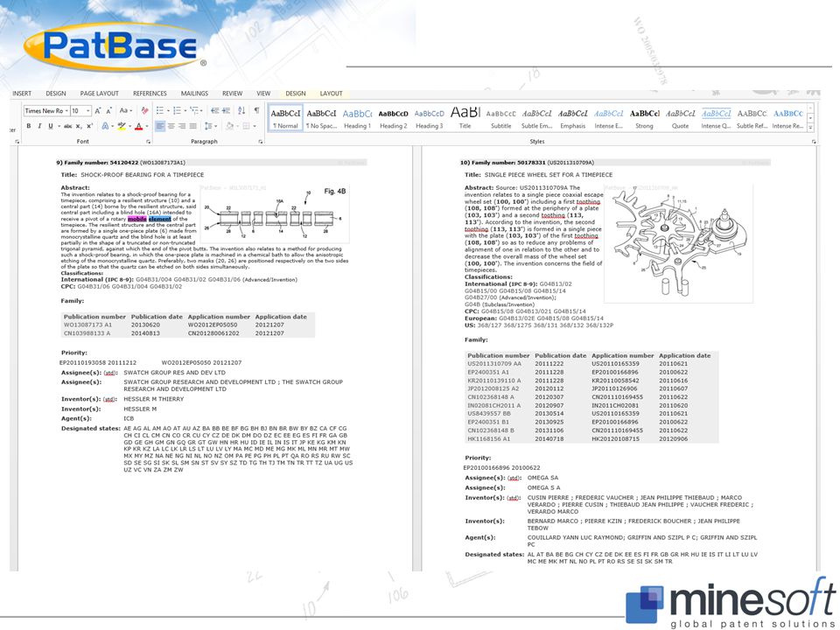
Task: Apply Strikethrough to text
Action: [x=67, y=126]
